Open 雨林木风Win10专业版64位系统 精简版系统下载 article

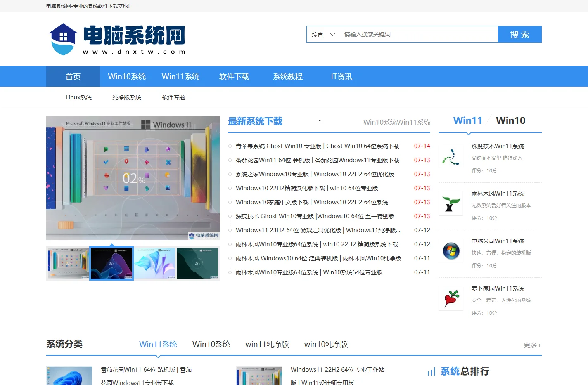(317, 244)
